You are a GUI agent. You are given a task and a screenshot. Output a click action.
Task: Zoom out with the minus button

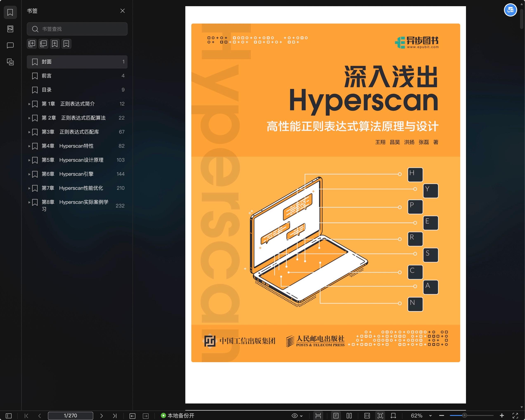[442, 416]
